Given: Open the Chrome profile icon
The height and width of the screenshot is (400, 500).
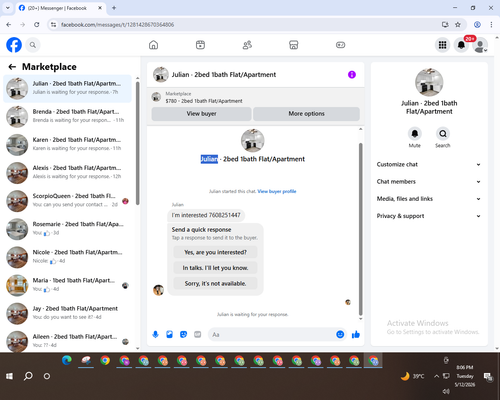Looking at the screenshot, I should coord(477,25).
